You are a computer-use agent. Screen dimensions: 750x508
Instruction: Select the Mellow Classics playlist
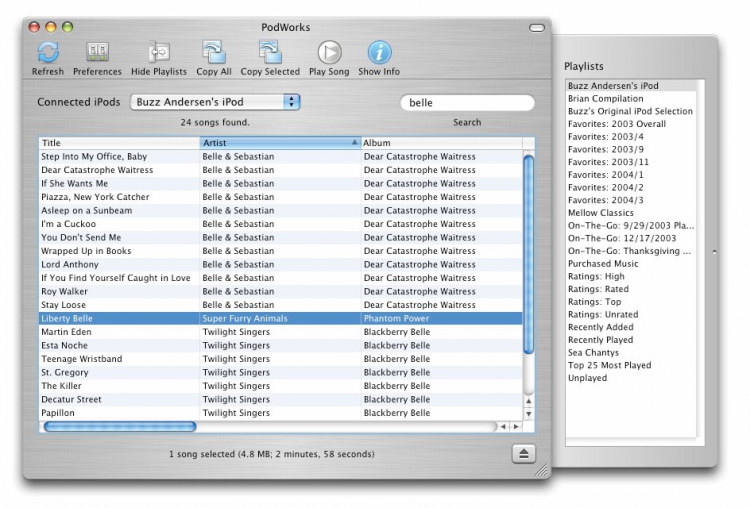(601, 213)
